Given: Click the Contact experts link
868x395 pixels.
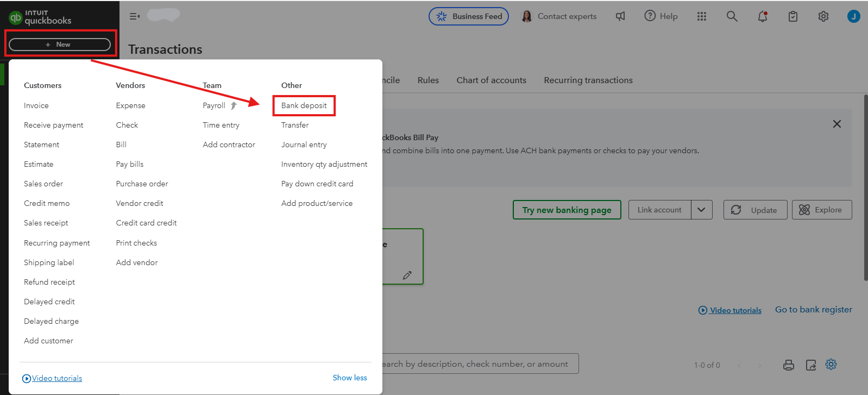Looking at the screenshot, I should tap(567, 16).
